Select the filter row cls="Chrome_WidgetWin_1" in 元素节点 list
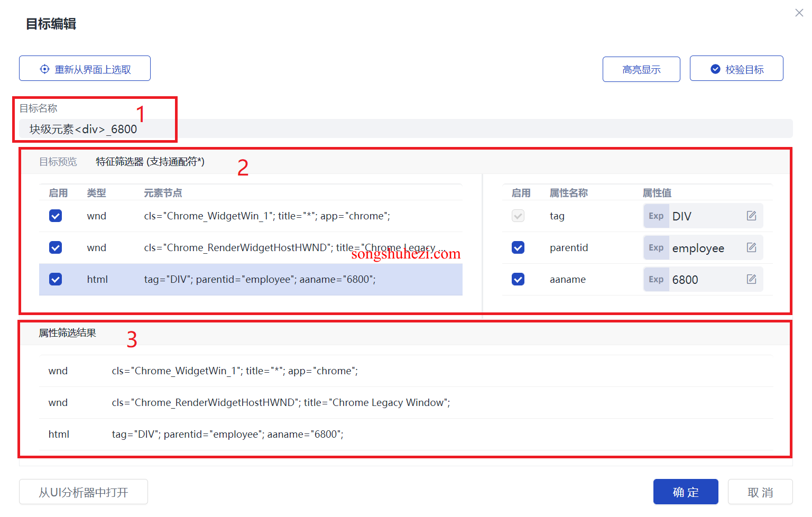The width and height of the screenshot is (812, 517). point(251,216)
